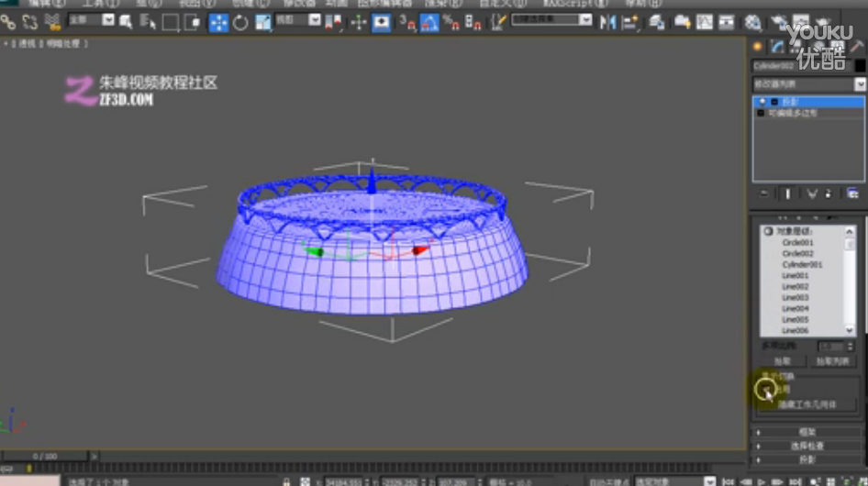Open the 视图(V) menu
The width and height of the screenshot is (868, 486).
[197, 4]
